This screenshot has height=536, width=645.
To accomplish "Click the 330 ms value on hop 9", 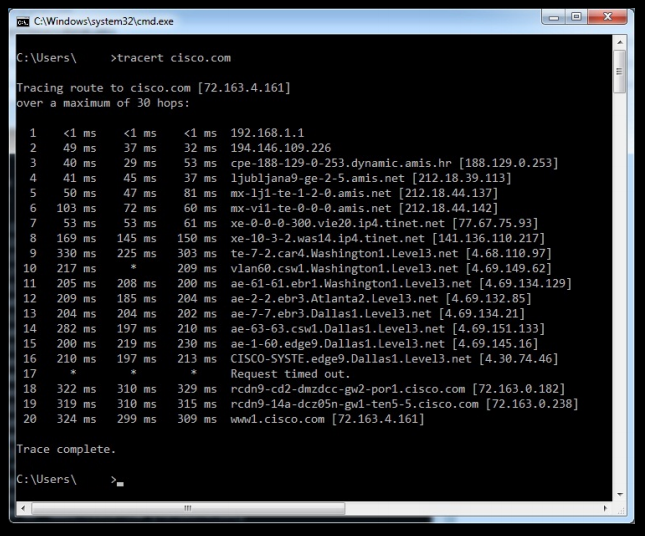I will pos(77,253).
